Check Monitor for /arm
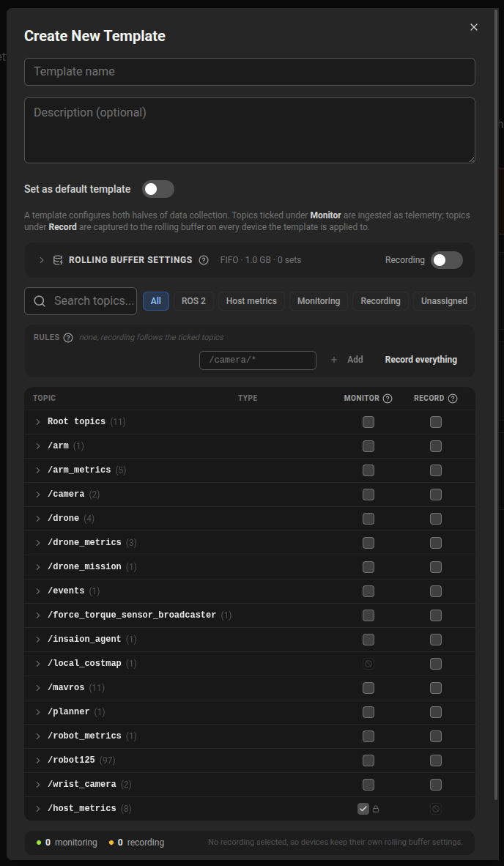This screenshot has width=504, height=866. pos(368,445)
